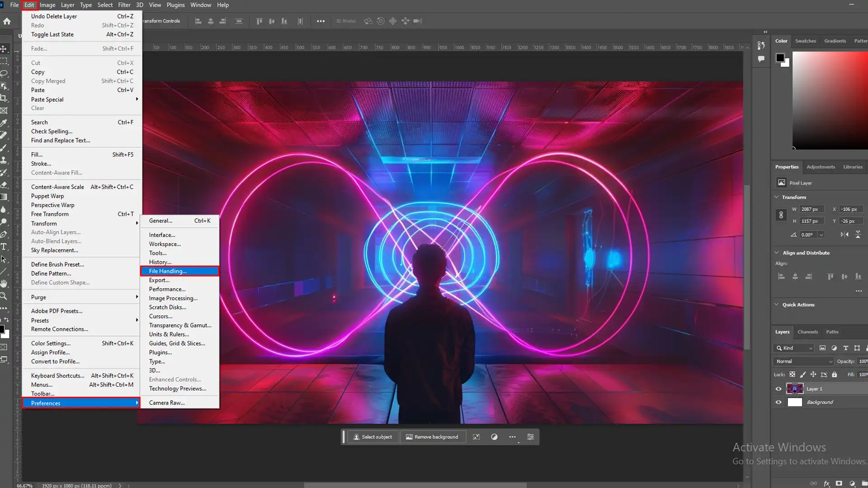Switch to the Channels tab
Viewport: 868px width, 488px height.
(807, 332)
